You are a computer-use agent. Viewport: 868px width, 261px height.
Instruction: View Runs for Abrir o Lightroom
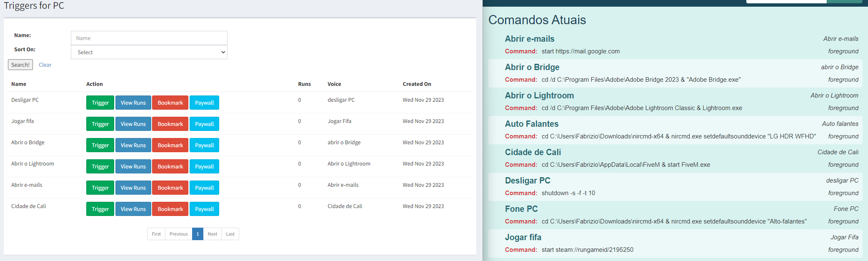point(133,166)
